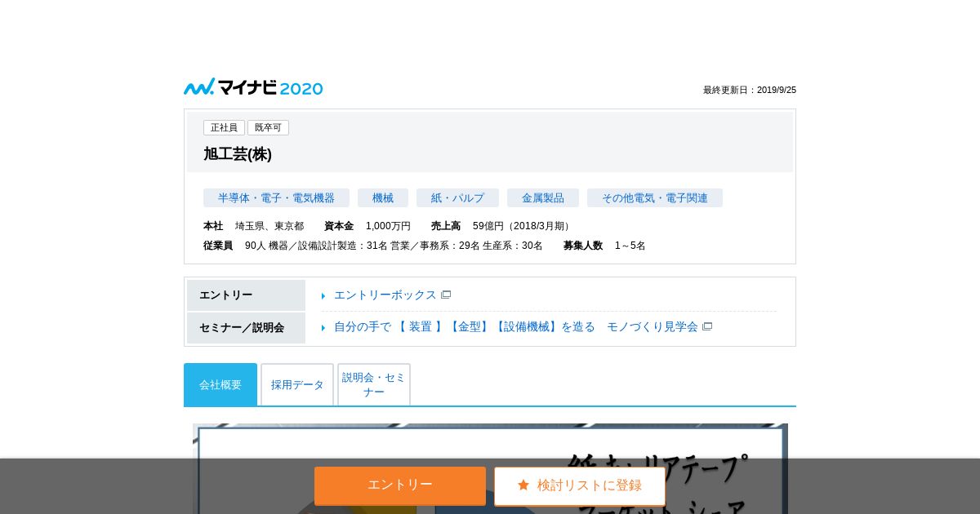Click the 売上高 label
The height and width of the screenshot is (514, 980).
(446, 226)
